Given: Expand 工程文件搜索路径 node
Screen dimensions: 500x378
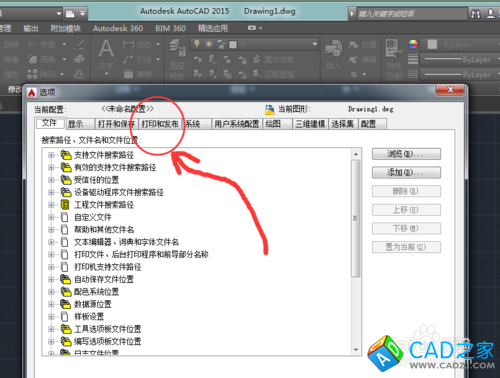Looking at the screenshot, I should [x=51, y=205].
